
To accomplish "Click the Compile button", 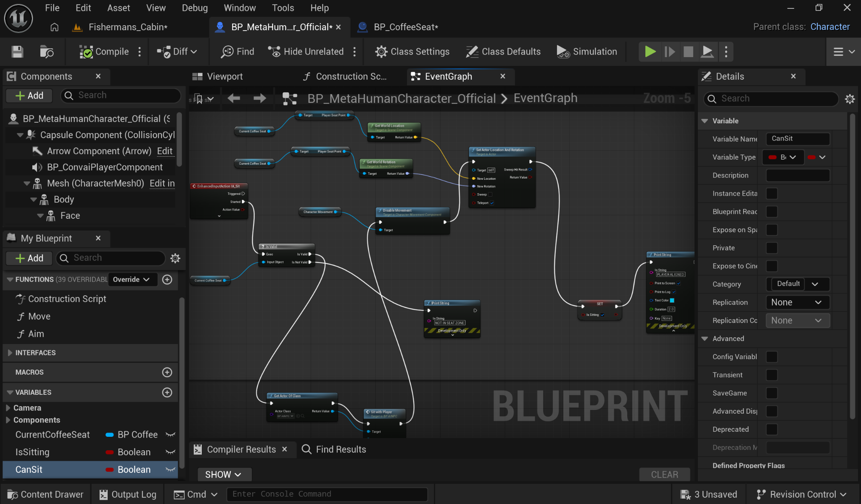I will click(x=104, y=52).
